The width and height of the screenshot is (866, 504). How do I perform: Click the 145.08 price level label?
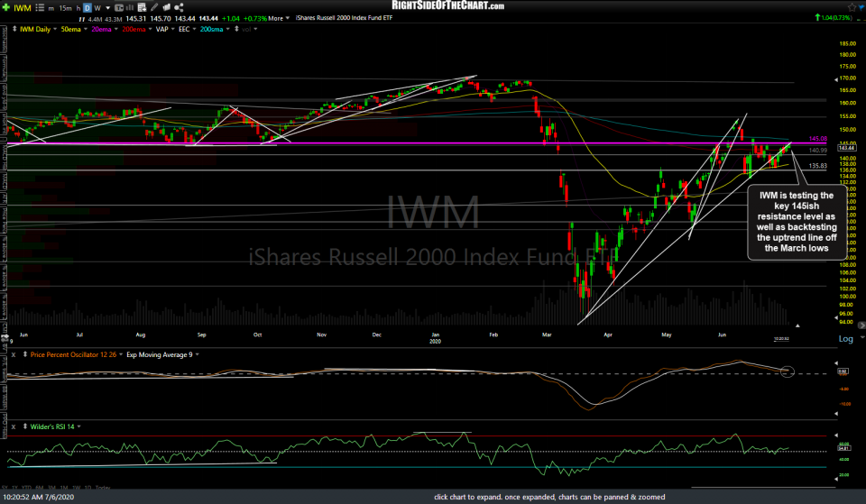(818, 139)
